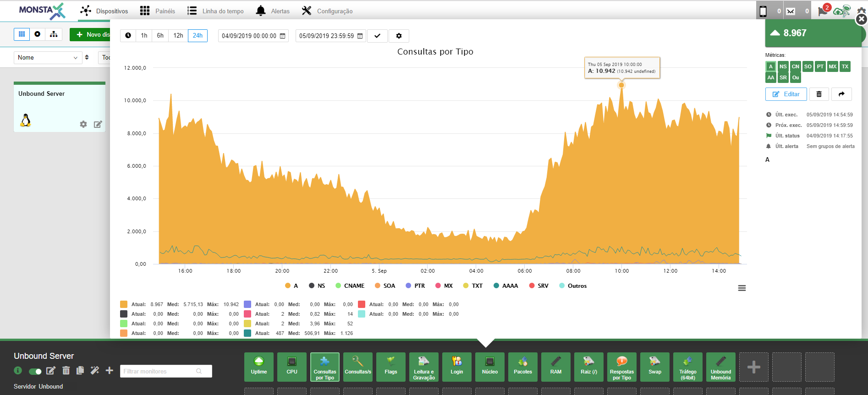Click plus icon beside the wand
Screen dimensions: 868x395
pos(109,370)
